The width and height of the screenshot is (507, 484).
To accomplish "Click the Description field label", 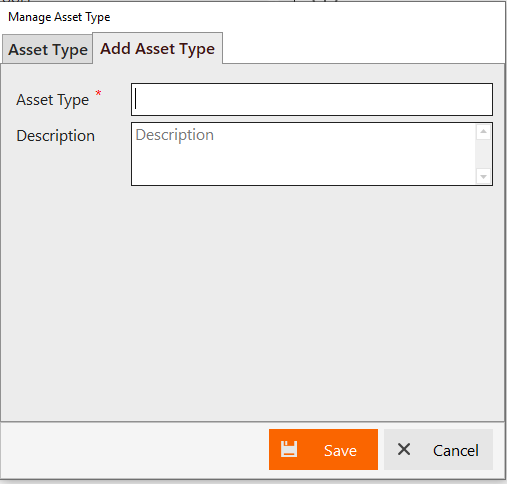I will 56,136.
